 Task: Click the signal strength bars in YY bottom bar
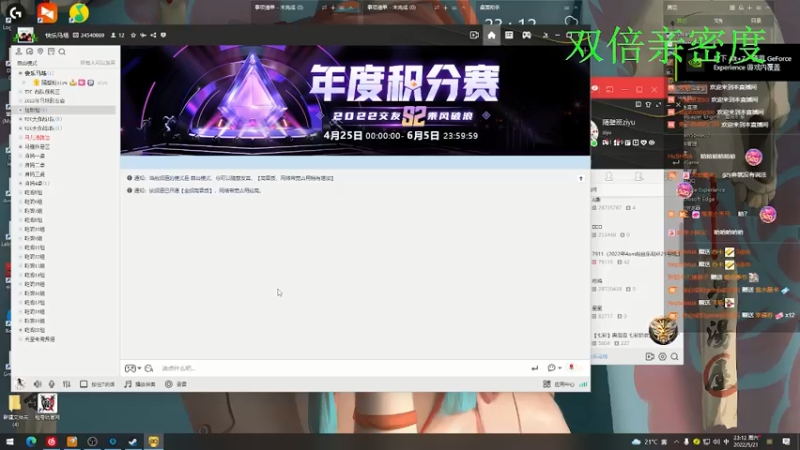(x=583, y=384)
